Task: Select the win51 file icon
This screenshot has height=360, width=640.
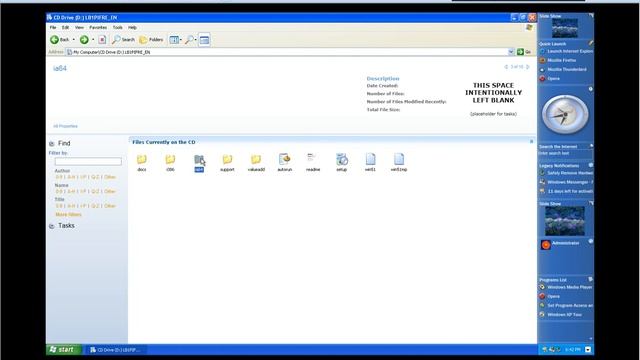Action: 370,162
